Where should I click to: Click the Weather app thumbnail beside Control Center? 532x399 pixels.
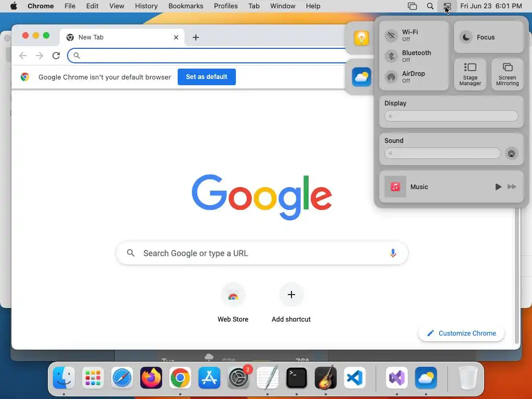coord(362,77)
